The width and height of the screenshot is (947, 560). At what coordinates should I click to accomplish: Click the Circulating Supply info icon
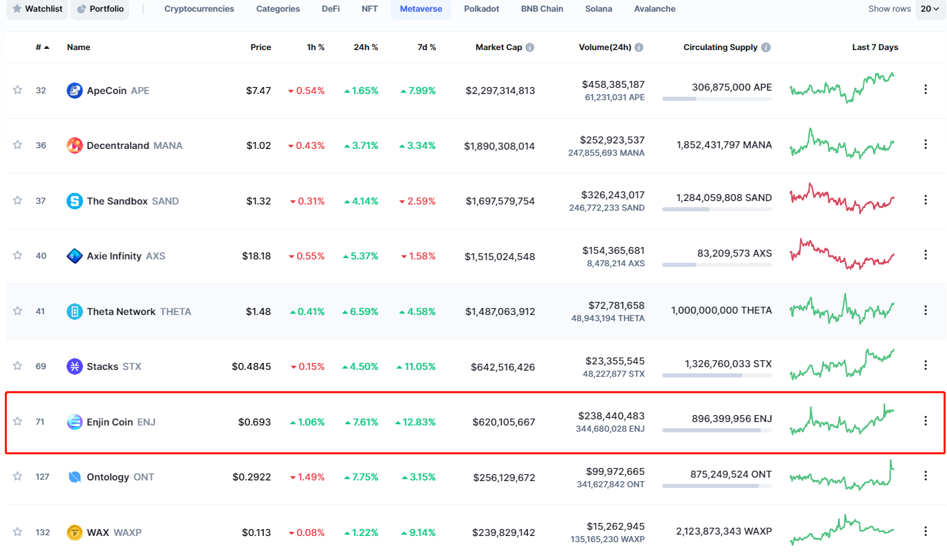pyautogui.click(x=766, y=47)
